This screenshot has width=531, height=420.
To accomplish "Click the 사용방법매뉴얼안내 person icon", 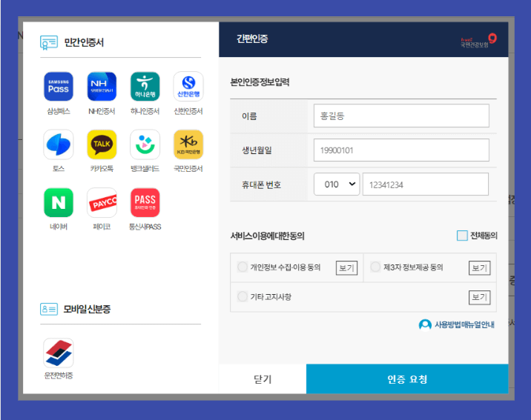I will [425, 325].
